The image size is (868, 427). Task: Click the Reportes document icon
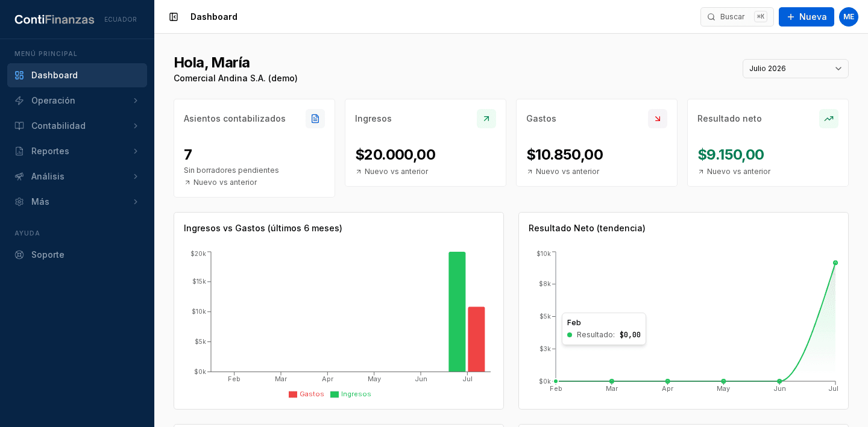19,151
